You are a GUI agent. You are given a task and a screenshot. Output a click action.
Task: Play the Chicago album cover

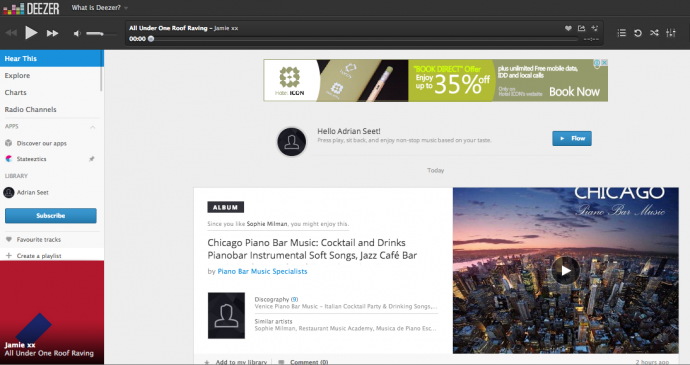click(x=565, y=271)
